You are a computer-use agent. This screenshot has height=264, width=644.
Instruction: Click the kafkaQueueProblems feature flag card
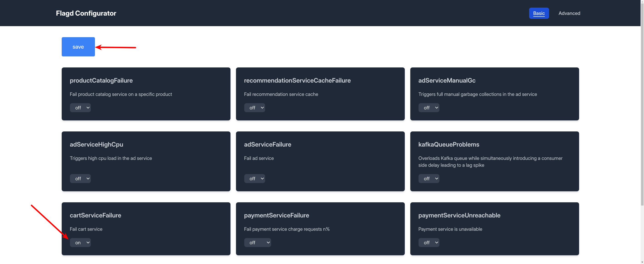pos(494,161)
